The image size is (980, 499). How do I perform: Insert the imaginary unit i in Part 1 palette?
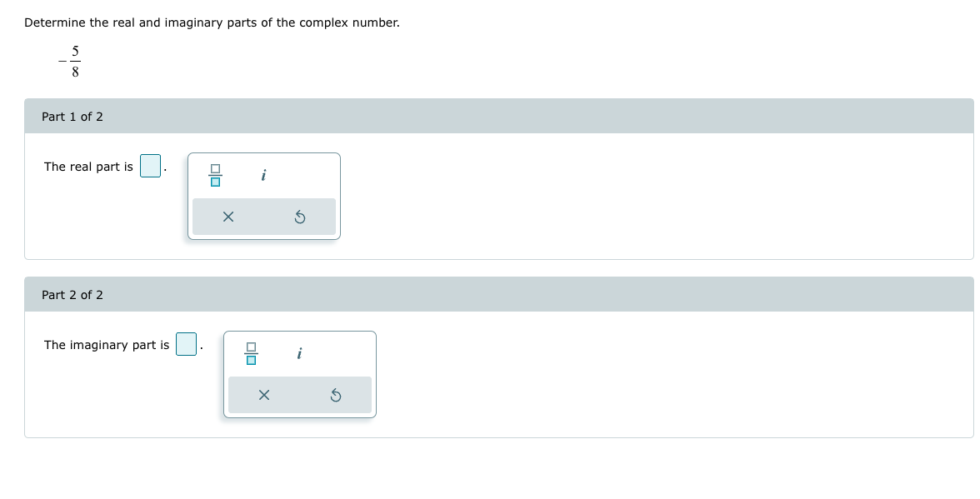tap(263, 176)
